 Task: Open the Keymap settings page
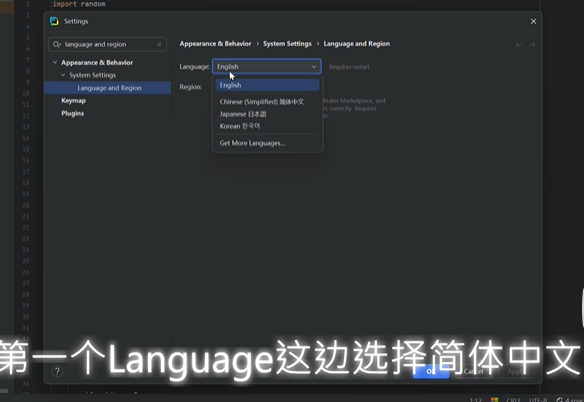pyautogui.click(x=73, y=101)
